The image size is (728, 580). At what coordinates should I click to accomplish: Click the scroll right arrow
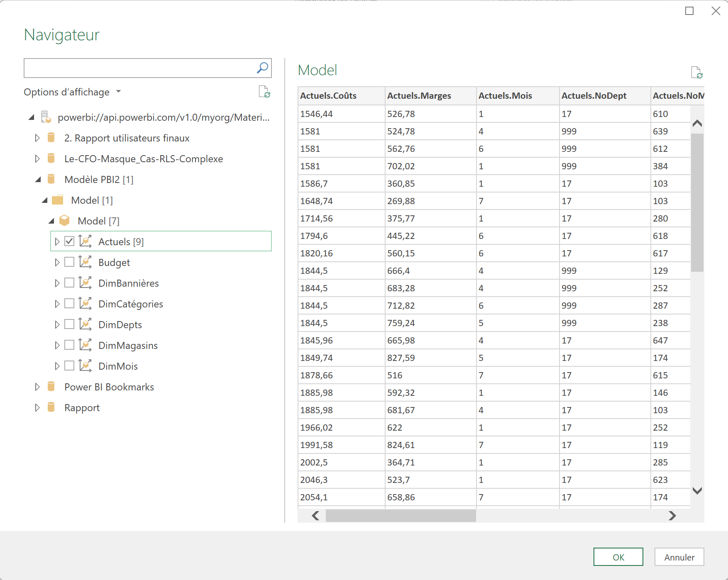[x=672, y=516]
